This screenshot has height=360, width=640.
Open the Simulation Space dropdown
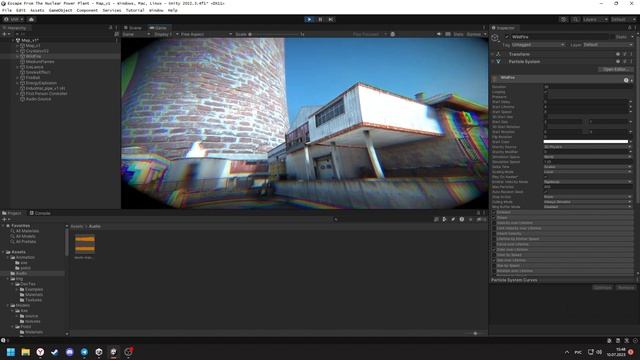[x=588, y=157]
